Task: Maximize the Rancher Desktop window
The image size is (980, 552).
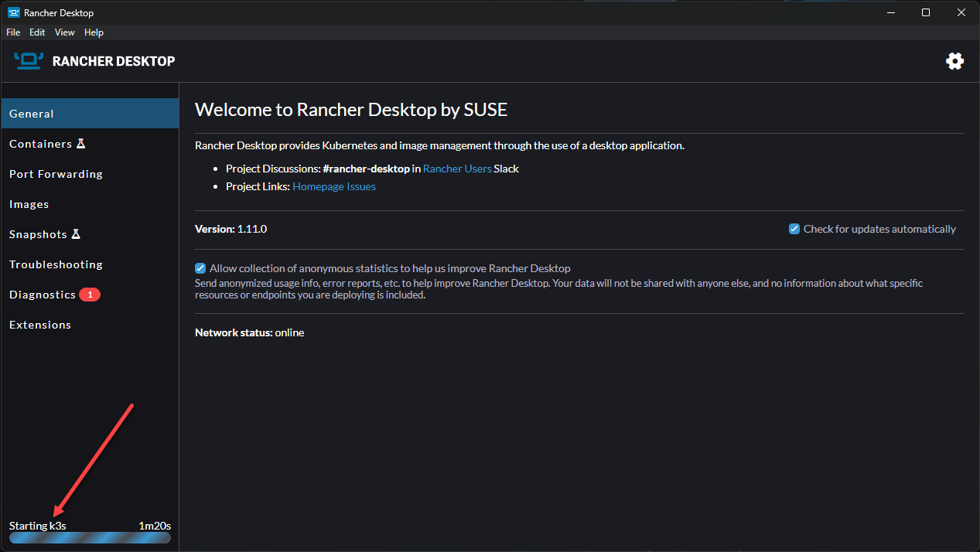Action: tap(925, 12)
